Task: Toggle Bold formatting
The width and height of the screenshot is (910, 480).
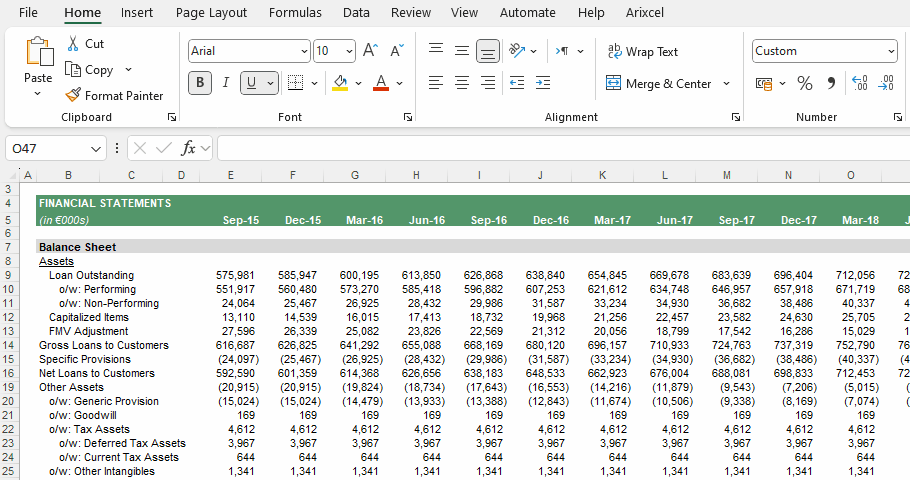Action: pos(200,83)
